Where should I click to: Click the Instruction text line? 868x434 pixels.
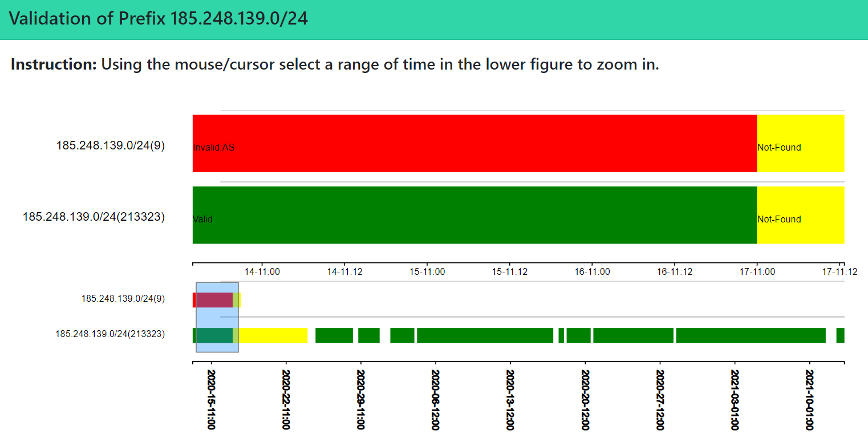[x=335, y=64]
